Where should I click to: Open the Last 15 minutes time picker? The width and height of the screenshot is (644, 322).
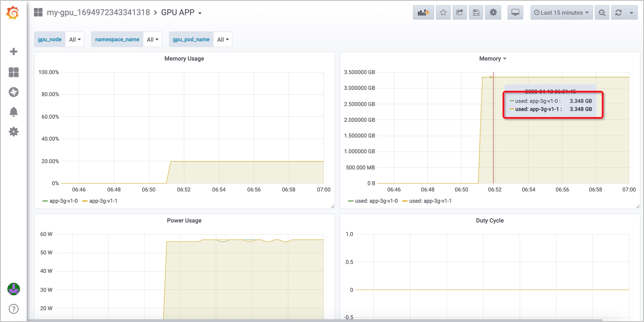[x=561, y=12]
